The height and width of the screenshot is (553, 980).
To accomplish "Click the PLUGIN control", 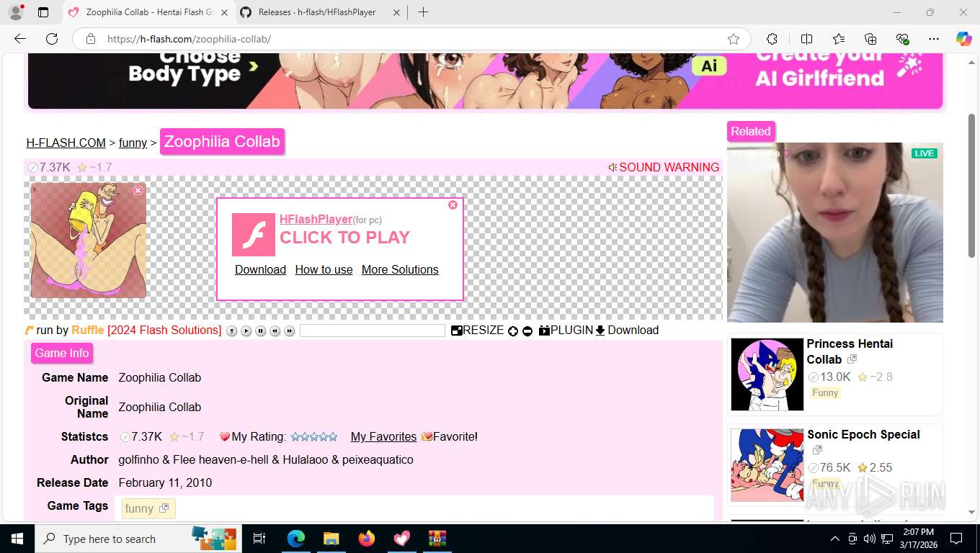I will click(566, 331).
